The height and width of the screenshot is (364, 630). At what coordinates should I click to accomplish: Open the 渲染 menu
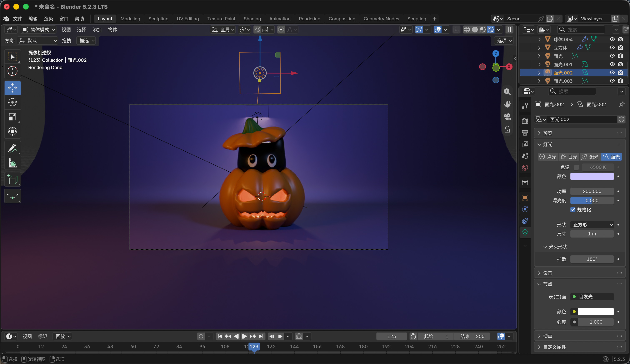coord(49,19)
